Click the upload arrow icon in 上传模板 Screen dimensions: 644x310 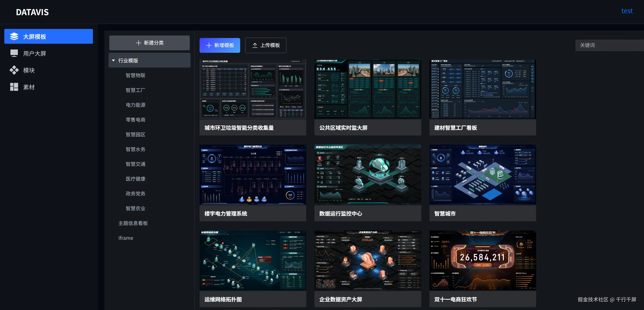[x=255, y=45]
